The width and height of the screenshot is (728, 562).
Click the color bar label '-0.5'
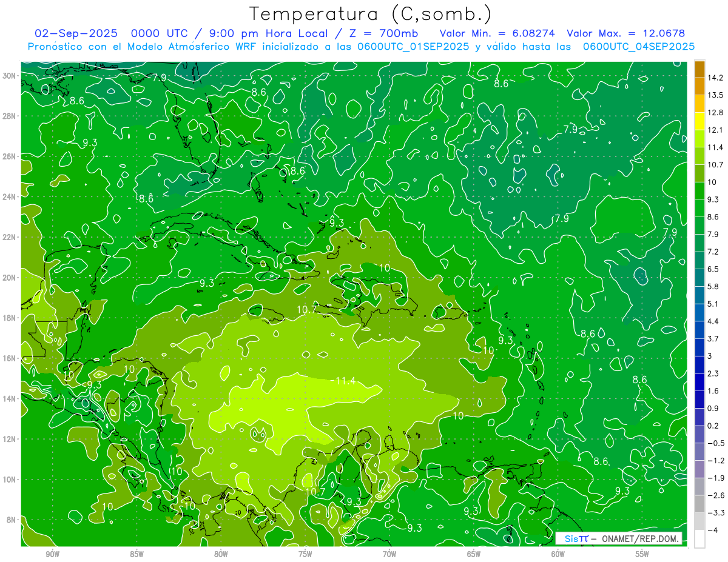point(716,443)
